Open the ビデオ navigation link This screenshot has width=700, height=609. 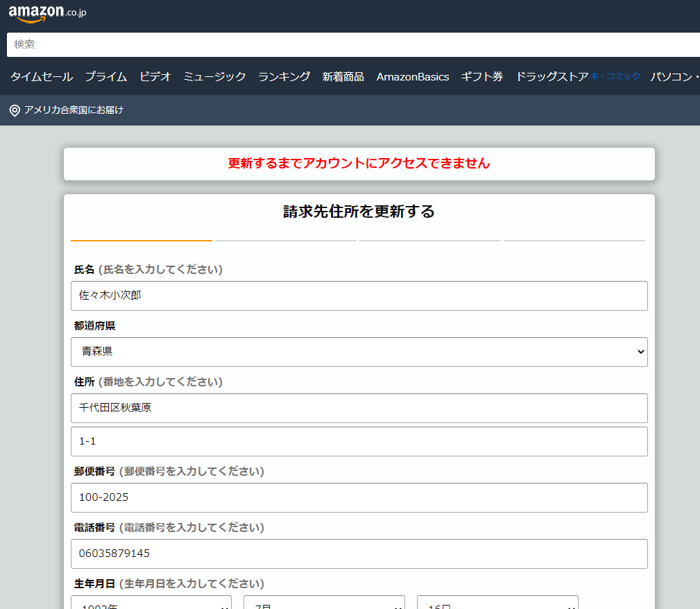click(x=155, y=77)
